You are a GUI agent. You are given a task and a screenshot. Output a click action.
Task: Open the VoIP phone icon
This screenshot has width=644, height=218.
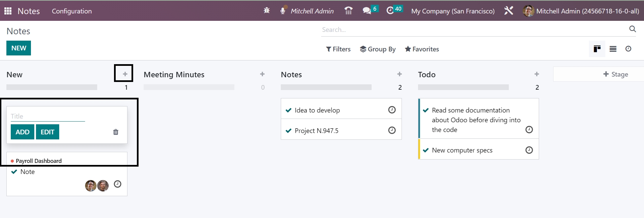tap(348, 11)
